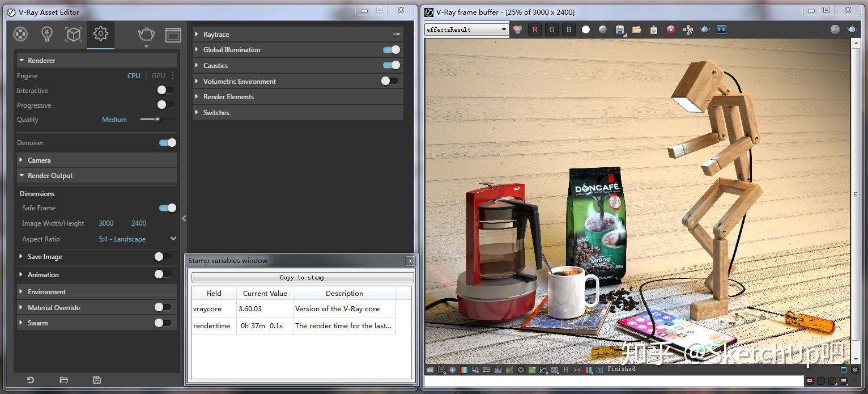Toggle the LUT correction in the frame buffer
This screenshot has width=868, height=394.
point(556,370)
